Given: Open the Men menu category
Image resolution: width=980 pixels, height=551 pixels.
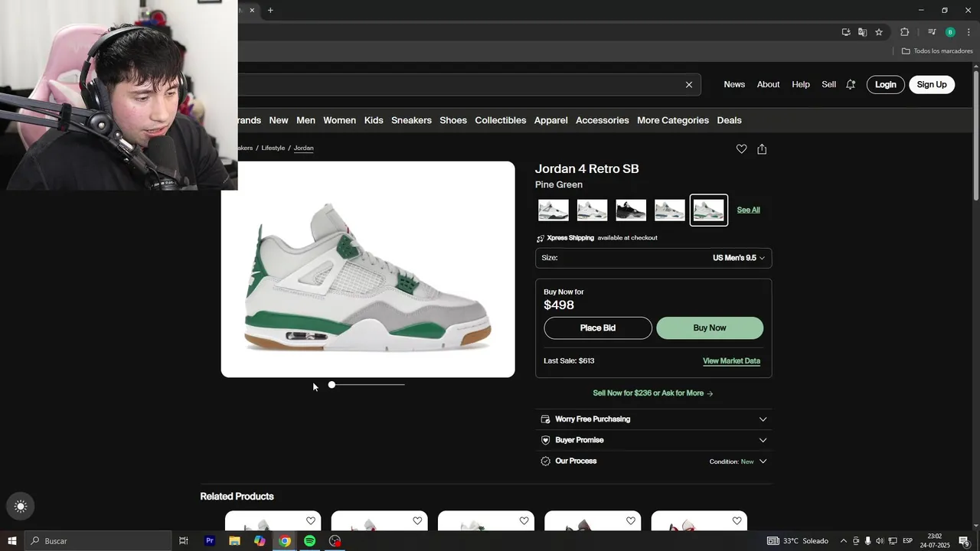Looking at the screenshot, I should [305, 120].
